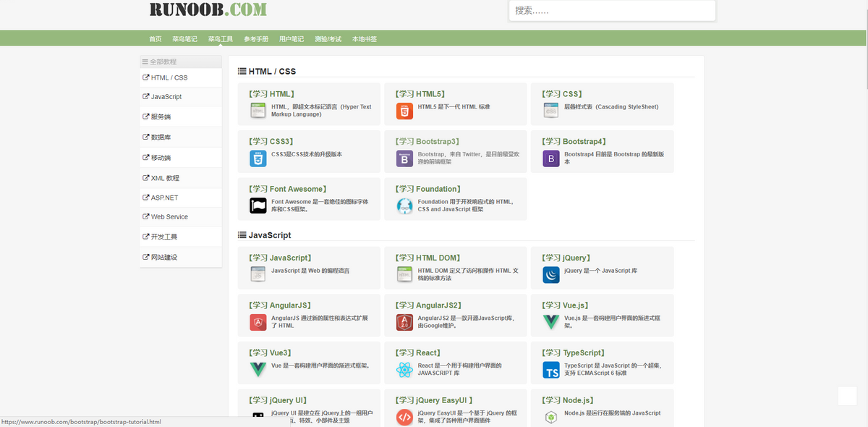Open the 【学习 HTML5】 title link
Viewport: 868px width, 427px height.
[421, 94]
